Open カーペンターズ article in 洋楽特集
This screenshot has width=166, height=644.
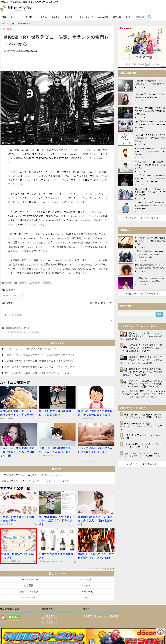pyautogui.click(x=142, y=242)
